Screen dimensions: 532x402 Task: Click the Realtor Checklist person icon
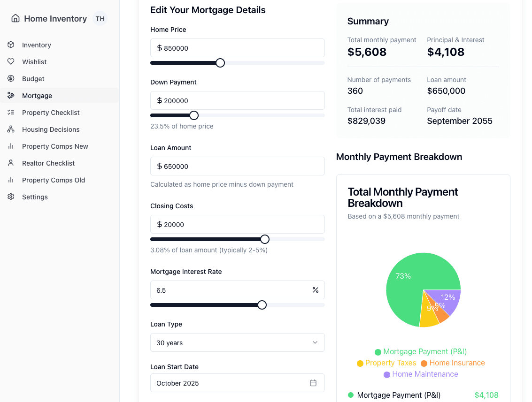point(11,163)
